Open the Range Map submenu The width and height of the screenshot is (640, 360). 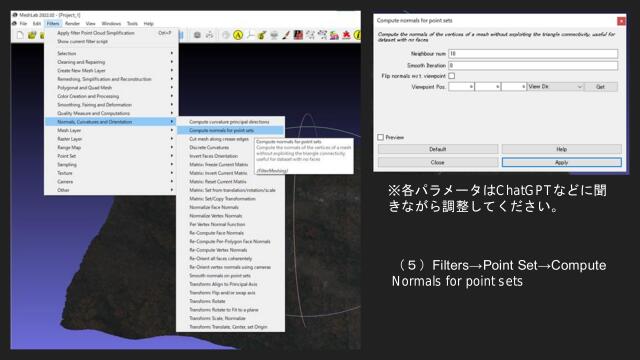111,147
